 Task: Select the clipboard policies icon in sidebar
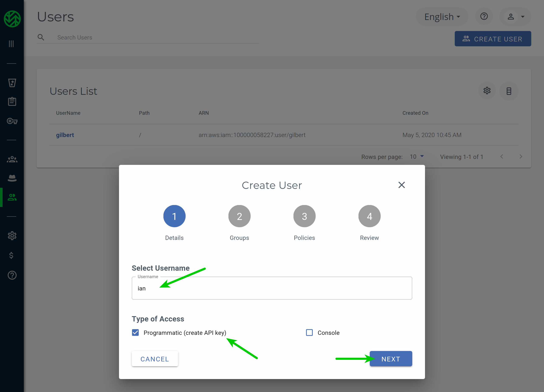pos(12,101)
